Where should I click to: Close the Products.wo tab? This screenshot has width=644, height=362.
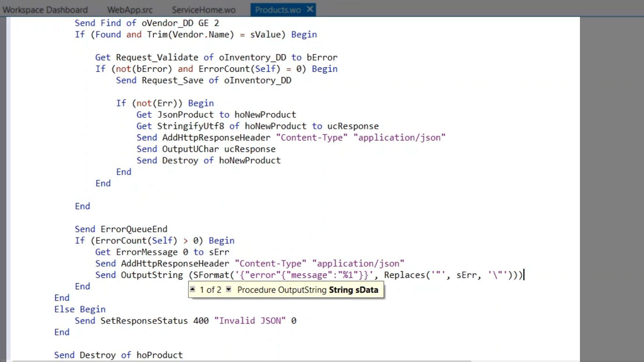click(x=310, y=9)
